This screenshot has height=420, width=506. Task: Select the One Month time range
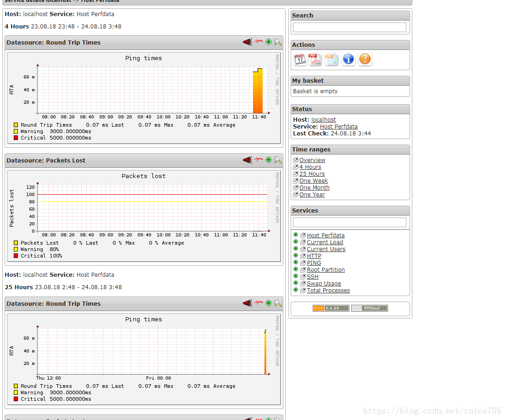[x=315, y=188]
